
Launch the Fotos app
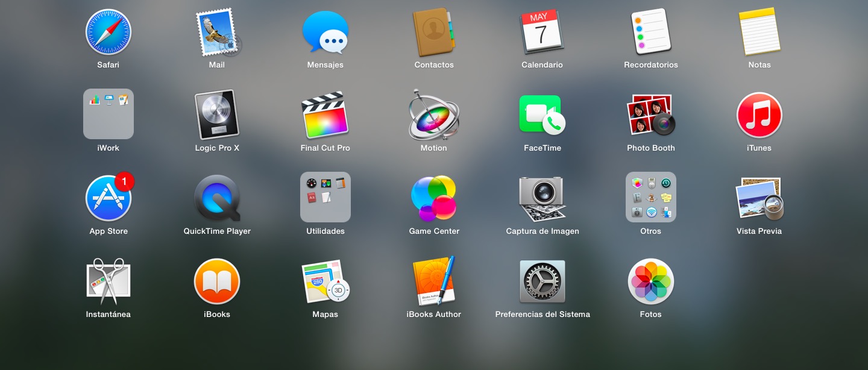pos(651,281)
